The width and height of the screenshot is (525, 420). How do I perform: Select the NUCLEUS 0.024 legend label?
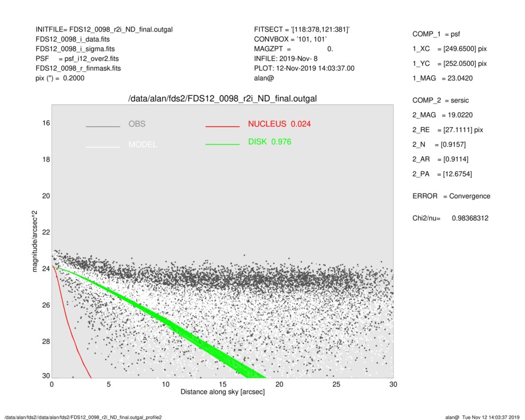[x=279, y=124]
